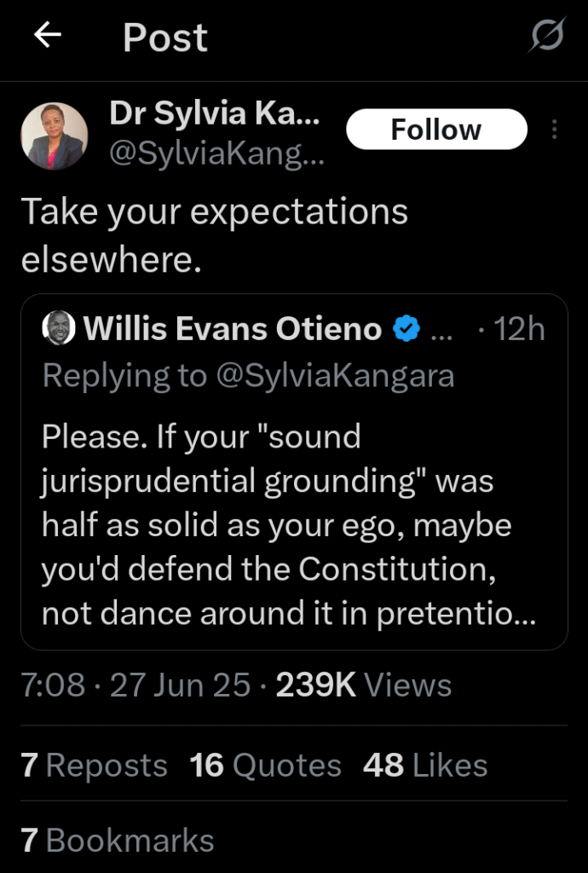Open Grok via the slashed-circle icon
This screenshot has height=873, width=588.
pyautogui.click(x=546, y=37)
